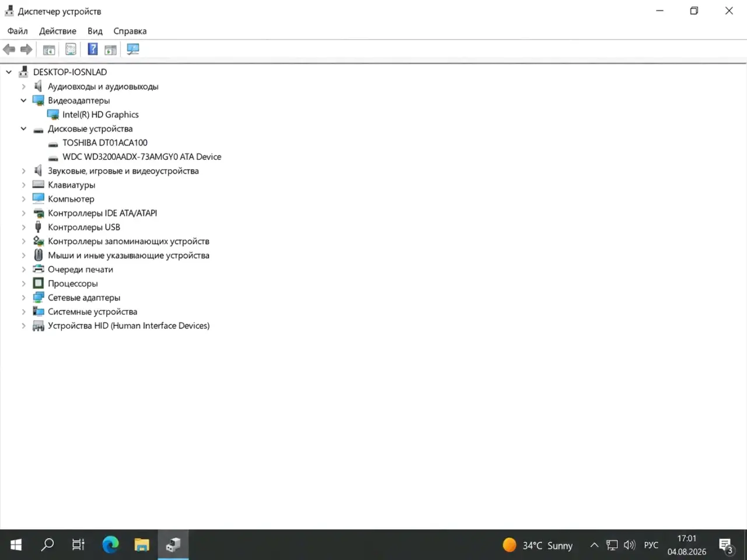Click the controller icon beside Контроллеры IDE ATA/ATAPI
The height and width of the screenshot is (560, 747).
coord(38,213)
